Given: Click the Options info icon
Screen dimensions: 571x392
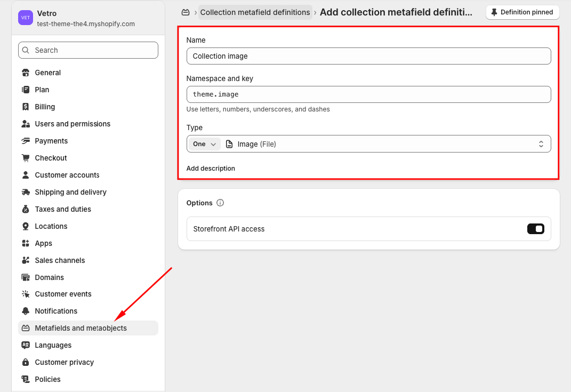Looking at the screenshot, I should tap(220, 203).
